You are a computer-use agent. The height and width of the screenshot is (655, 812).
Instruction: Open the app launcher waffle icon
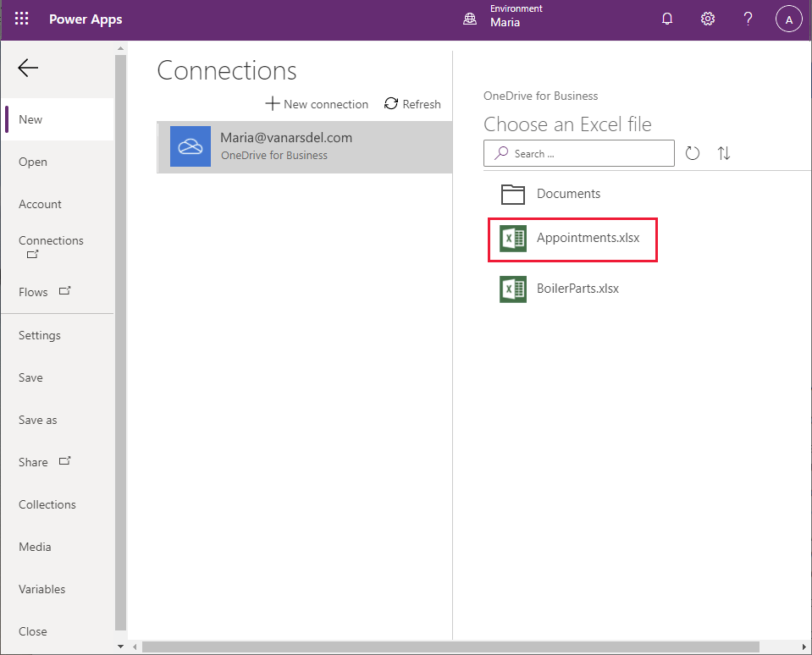[21, 19]
